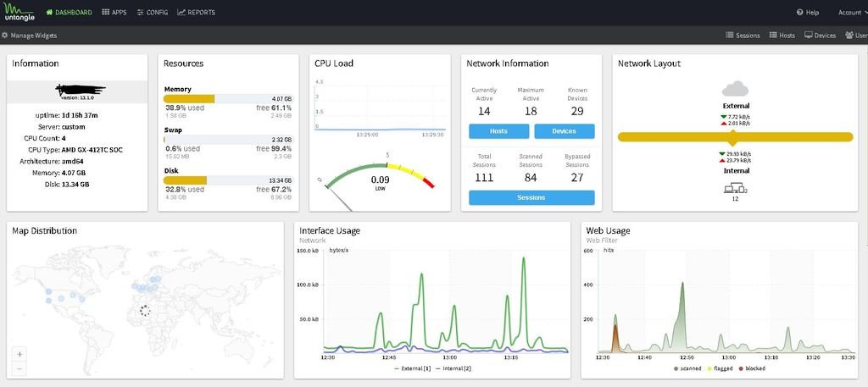This screenshot has width=868, height=387.
Task: Open the Config menu
Action: 153,13
